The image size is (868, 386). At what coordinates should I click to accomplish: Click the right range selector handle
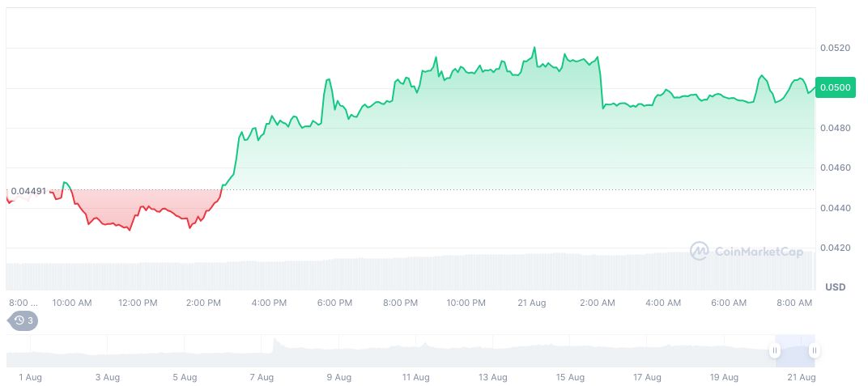(814, 350)
